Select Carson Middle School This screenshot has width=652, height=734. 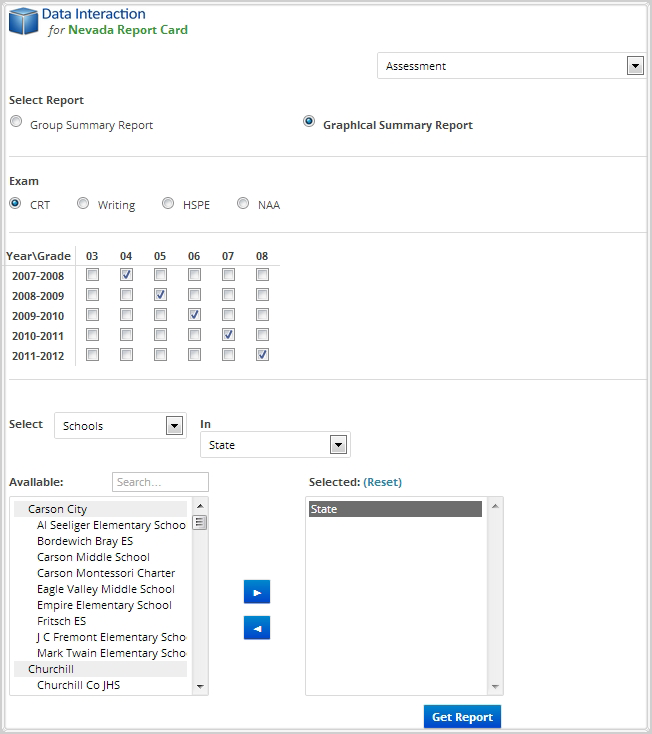pos(94,557)
